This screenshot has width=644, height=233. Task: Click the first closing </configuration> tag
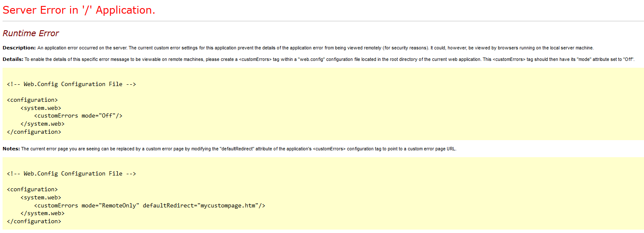pos(34,132)
